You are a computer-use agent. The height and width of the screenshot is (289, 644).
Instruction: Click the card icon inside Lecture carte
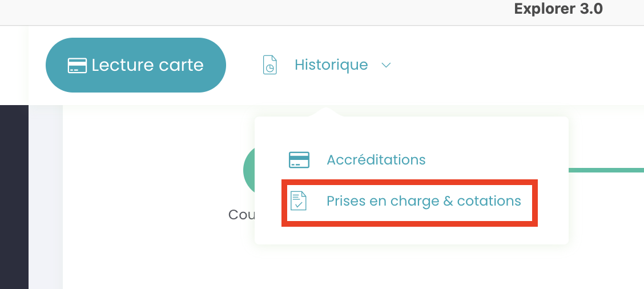tap(77, 65)
